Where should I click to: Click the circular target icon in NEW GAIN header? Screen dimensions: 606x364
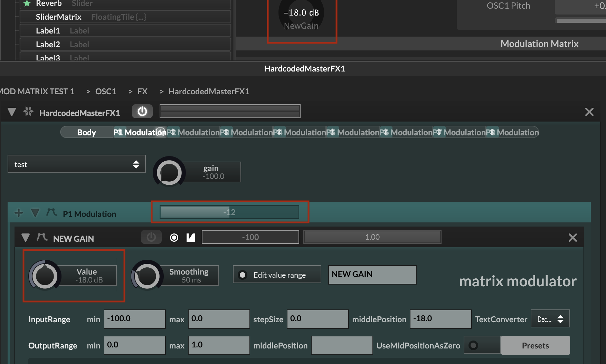click(174, 238)
